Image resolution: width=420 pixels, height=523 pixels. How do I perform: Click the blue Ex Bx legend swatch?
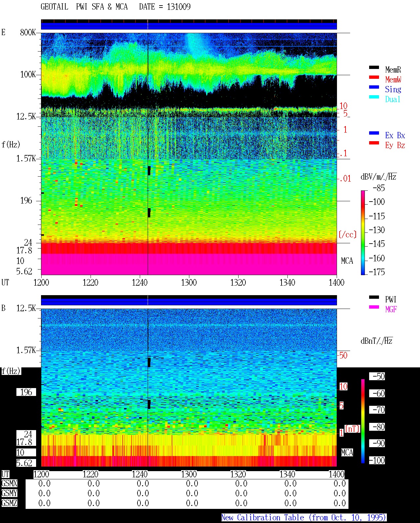pos(374,133)
